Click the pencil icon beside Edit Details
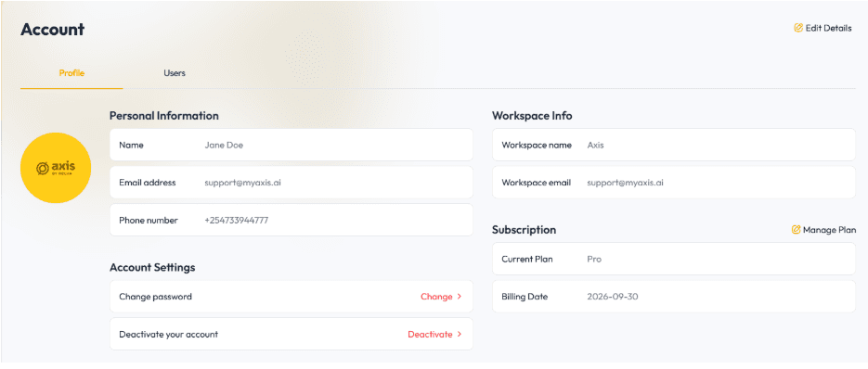868x369 pixels. [x=798, y=28]
